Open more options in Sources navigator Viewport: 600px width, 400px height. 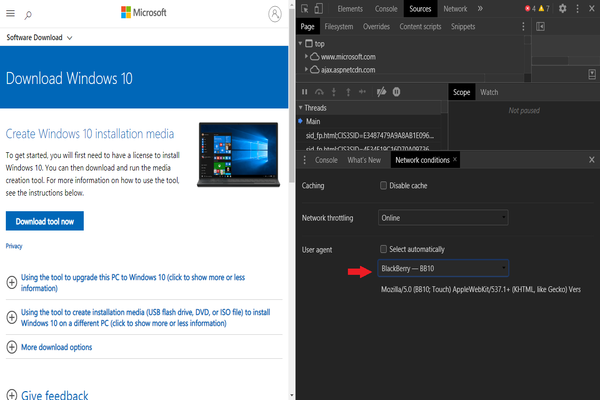523,26
